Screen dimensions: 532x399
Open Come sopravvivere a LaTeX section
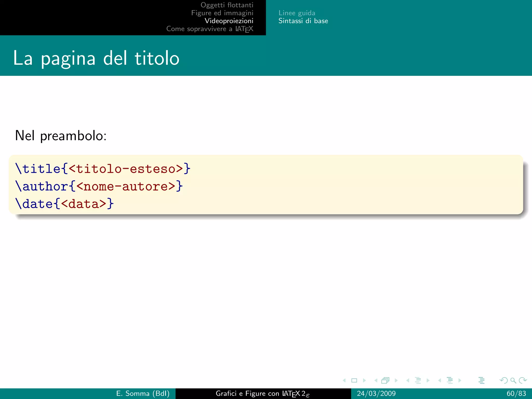pos(210,29)
